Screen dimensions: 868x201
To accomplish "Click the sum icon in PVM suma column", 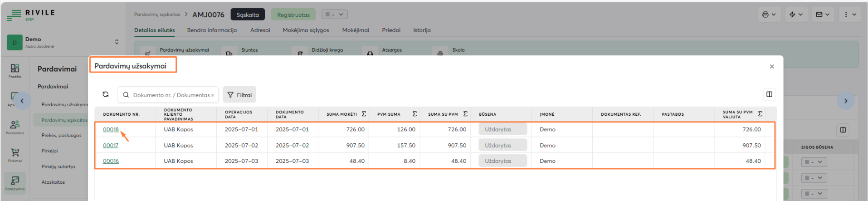I will click(x=414, y=114).
